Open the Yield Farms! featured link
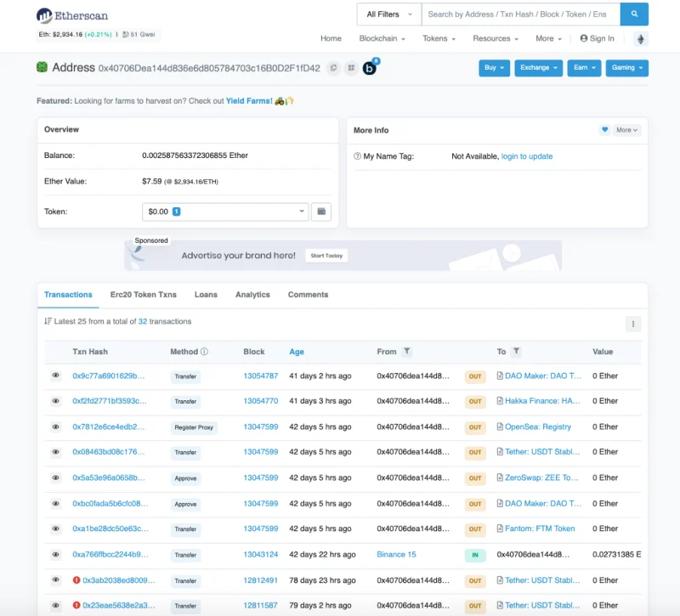The width and height of the screenshot is (680, 616). point(249,101)
